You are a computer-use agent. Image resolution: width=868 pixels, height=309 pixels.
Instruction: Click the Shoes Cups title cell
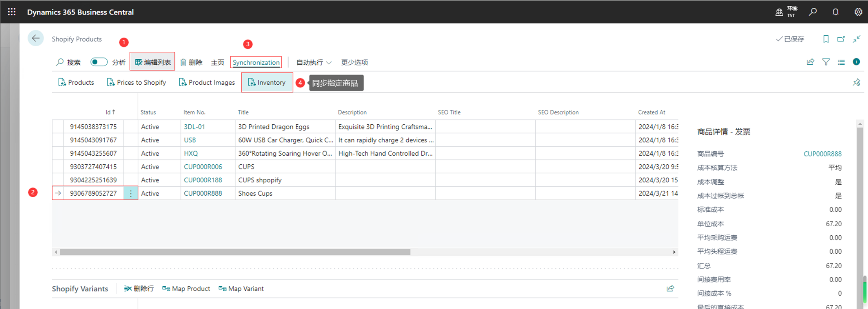point(285,193)
